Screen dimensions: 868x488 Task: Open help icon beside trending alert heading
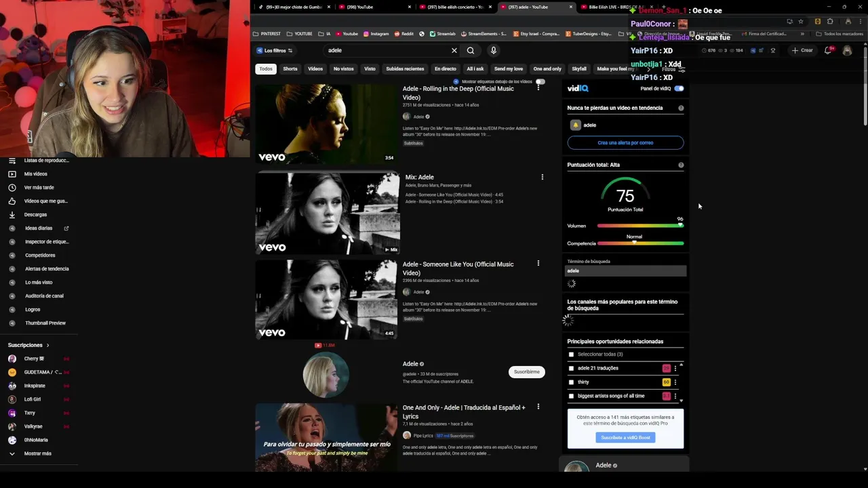(x=681, y=108)
